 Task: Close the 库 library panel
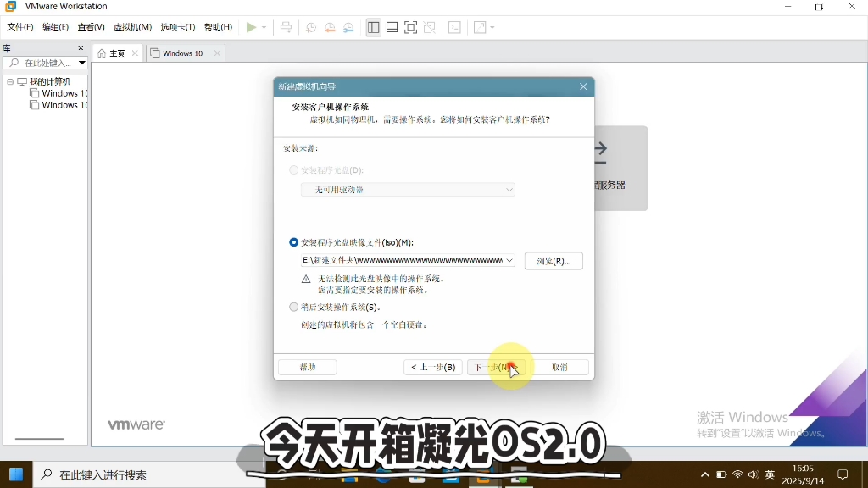81,48
